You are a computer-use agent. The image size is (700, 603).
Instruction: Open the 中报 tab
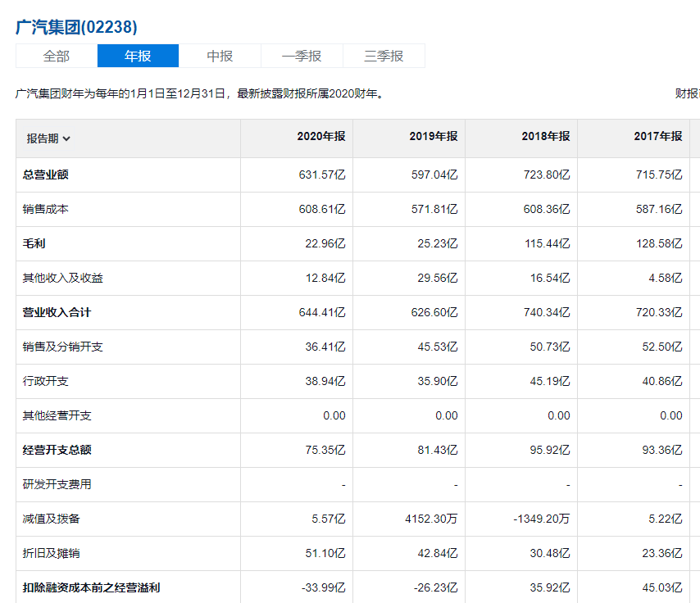click(220, 56)
